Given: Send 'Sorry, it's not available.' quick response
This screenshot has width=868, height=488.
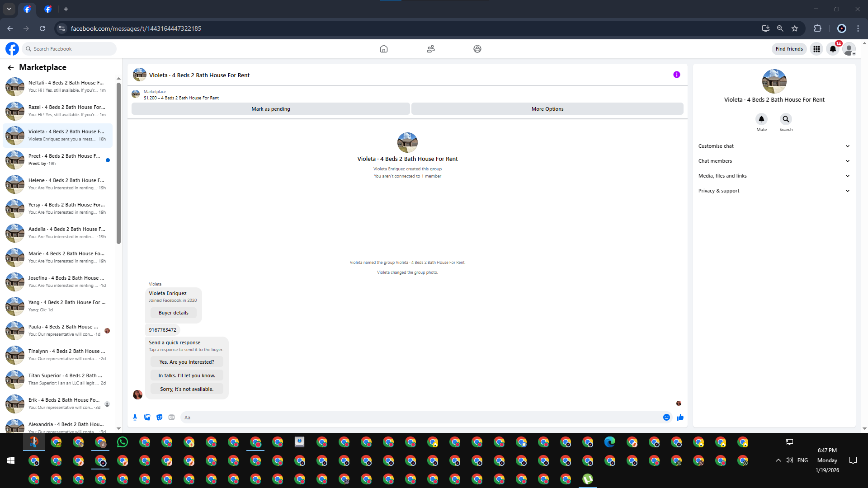Looking at the screenshot, I should click(186, 389).
